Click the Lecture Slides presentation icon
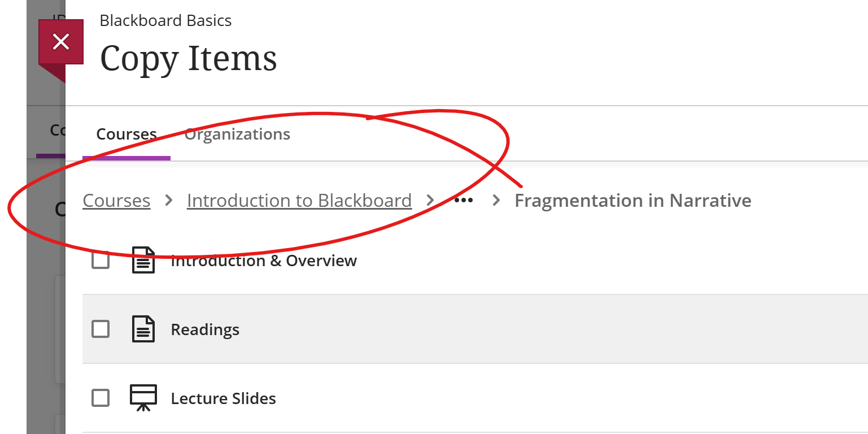Image resolution: width=868 pixels, height=434 pixels. coord(143,398)
